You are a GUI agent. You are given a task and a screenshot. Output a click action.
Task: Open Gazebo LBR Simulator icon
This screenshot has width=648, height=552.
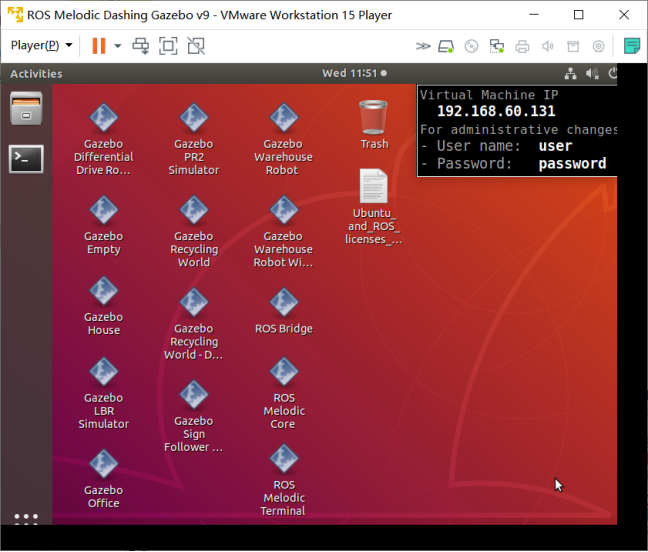pos(103,393)
